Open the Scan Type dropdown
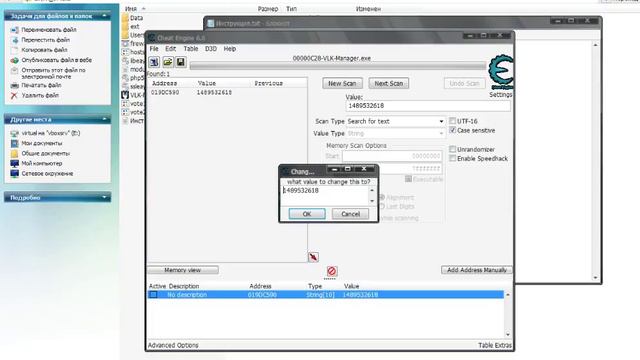The width and height of the screenshot is (640, 360). tap(395, 121)
